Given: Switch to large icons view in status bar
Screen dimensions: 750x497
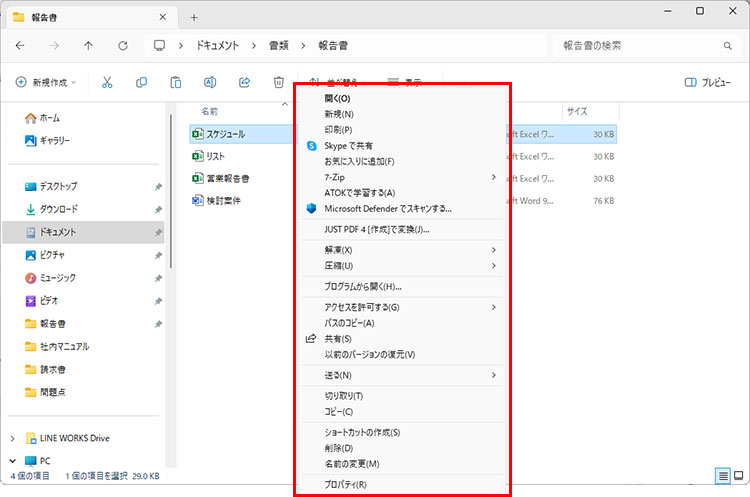Looking at the screenshot, I should pyautogui.click(x=738, y=475).
